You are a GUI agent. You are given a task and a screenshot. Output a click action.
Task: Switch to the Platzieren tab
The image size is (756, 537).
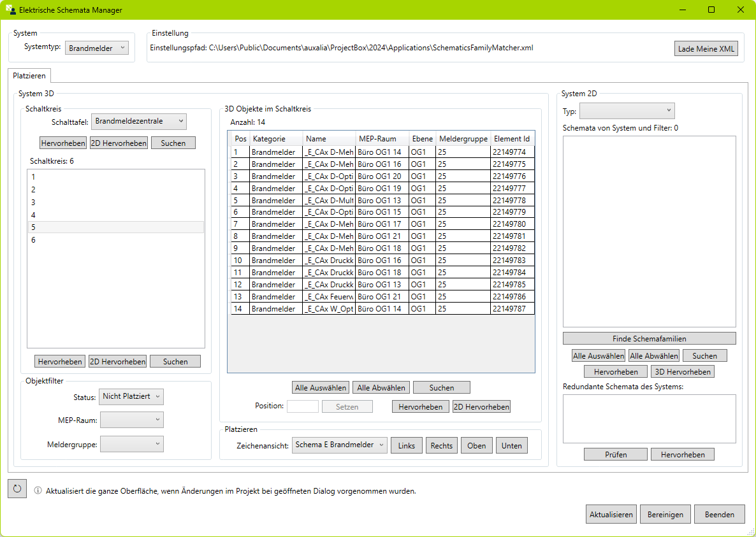point(29,75)
